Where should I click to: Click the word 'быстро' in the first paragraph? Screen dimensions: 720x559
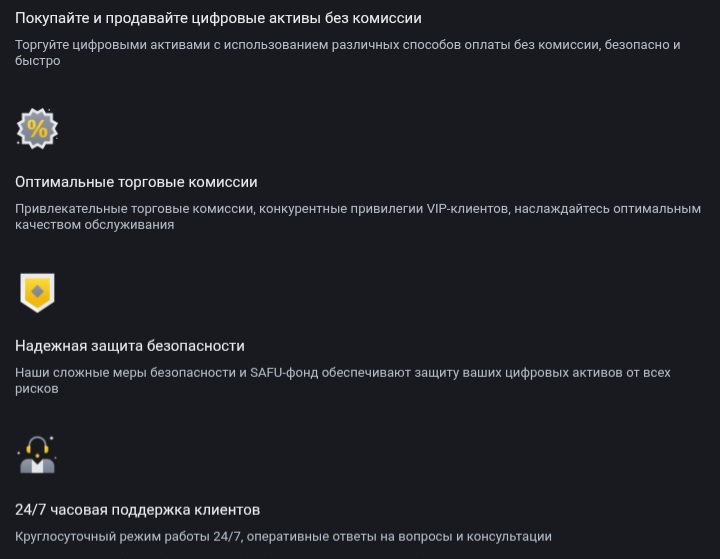pyautogui.click(x=38, y=61)
